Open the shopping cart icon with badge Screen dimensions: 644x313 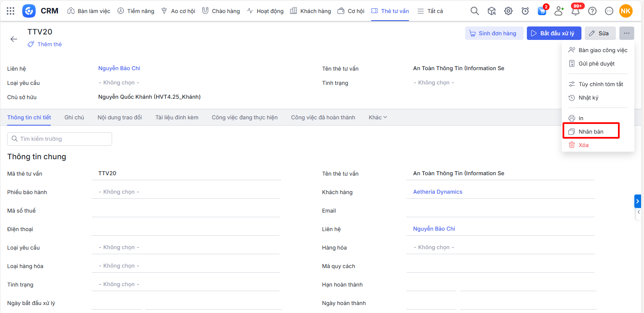542,11
